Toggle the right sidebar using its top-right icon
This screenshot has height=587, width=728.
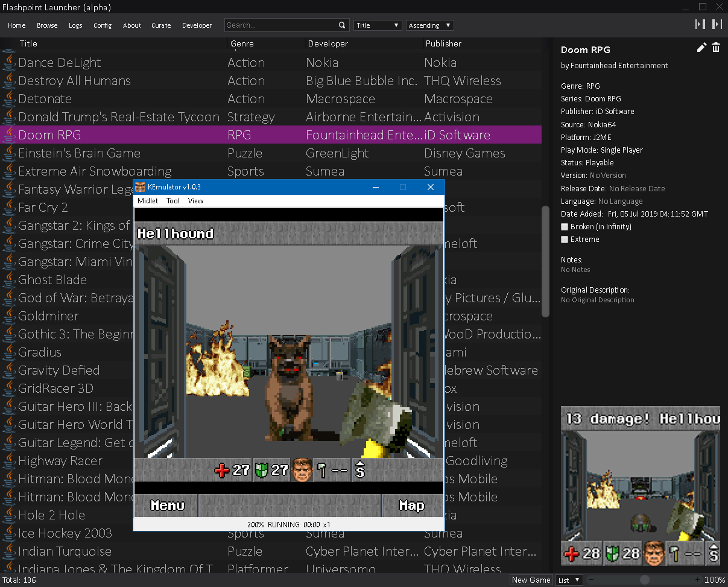click(717, 24)
